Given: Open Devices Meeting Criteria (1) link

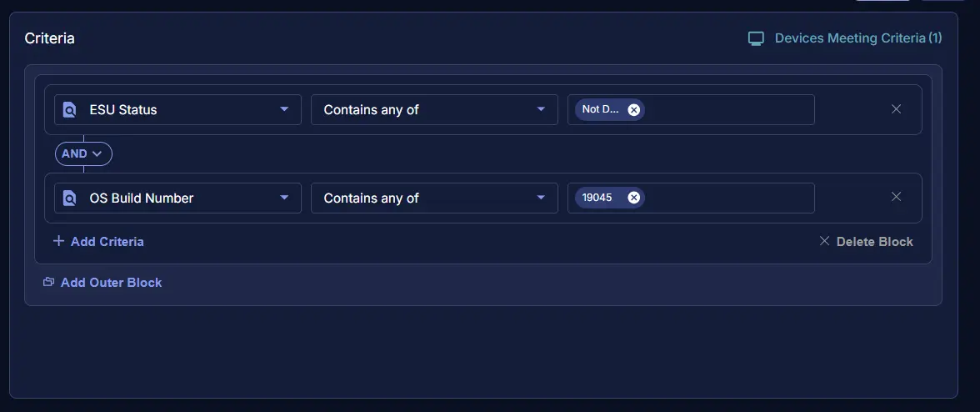Looking at the screenshot, I should click(858, 38).
